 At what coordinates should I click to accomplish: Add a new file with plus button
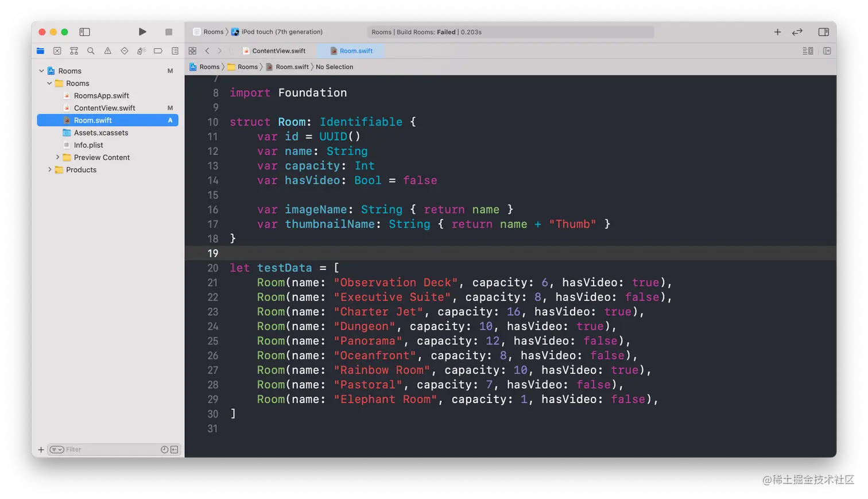coord(41,450)
